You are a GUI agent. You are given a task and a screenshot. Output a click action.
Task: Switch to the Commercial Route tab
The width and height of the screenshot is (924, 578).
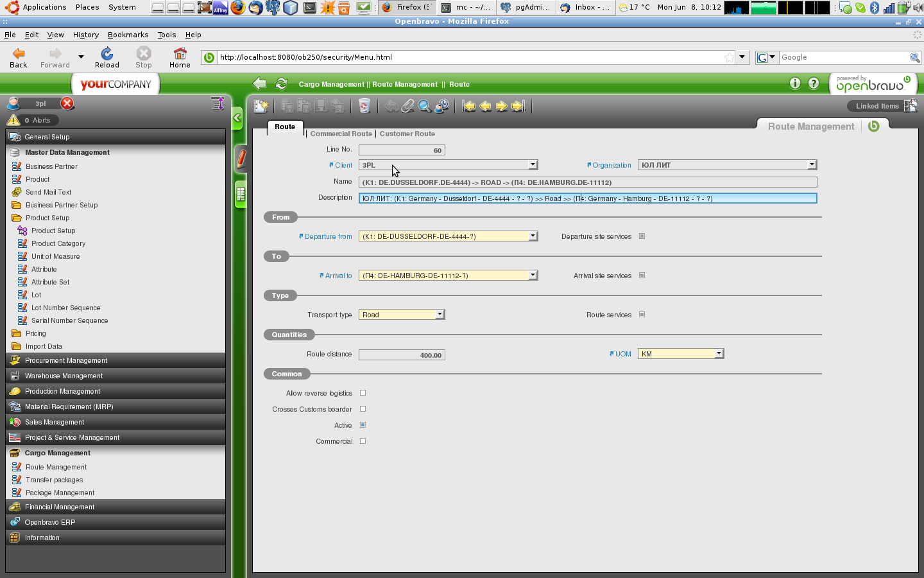(x=341, y=134)
